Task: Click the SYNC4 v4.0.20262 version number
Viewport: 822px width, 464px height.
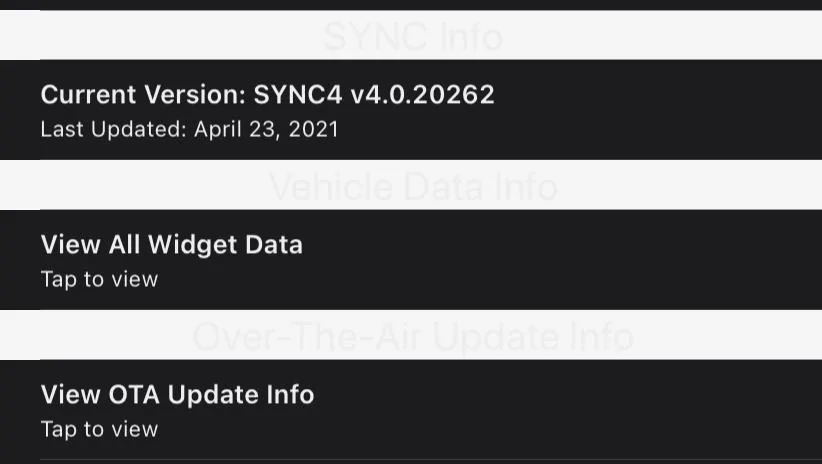Action: click(374, 95)
